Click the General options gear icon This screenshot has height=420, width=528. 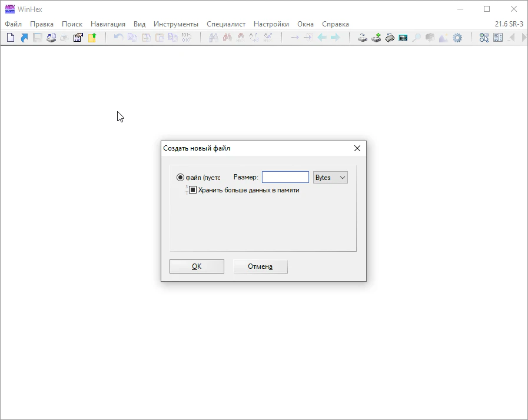(x=457, y=38)
